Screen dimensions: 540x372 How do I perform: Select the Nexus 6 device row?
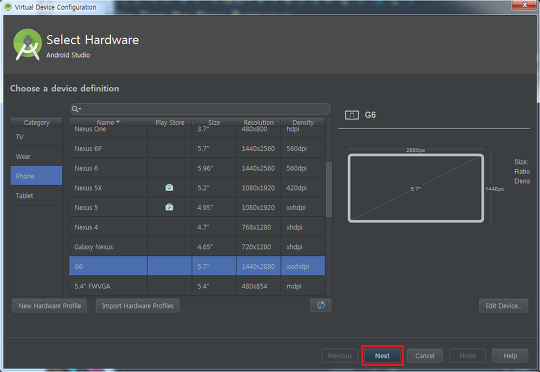coord(197,168)
